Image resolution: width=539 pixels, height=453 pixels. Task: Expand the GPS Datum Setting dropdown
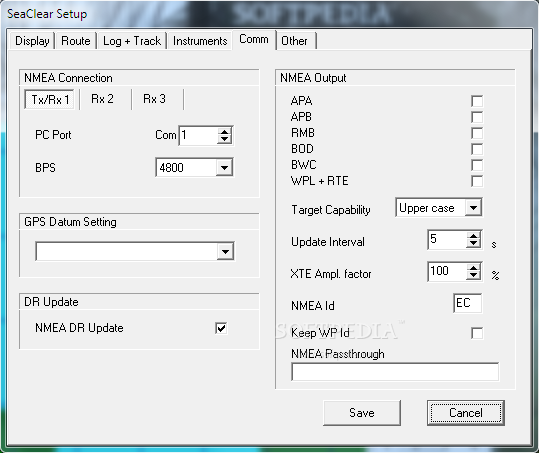point(226,252)
